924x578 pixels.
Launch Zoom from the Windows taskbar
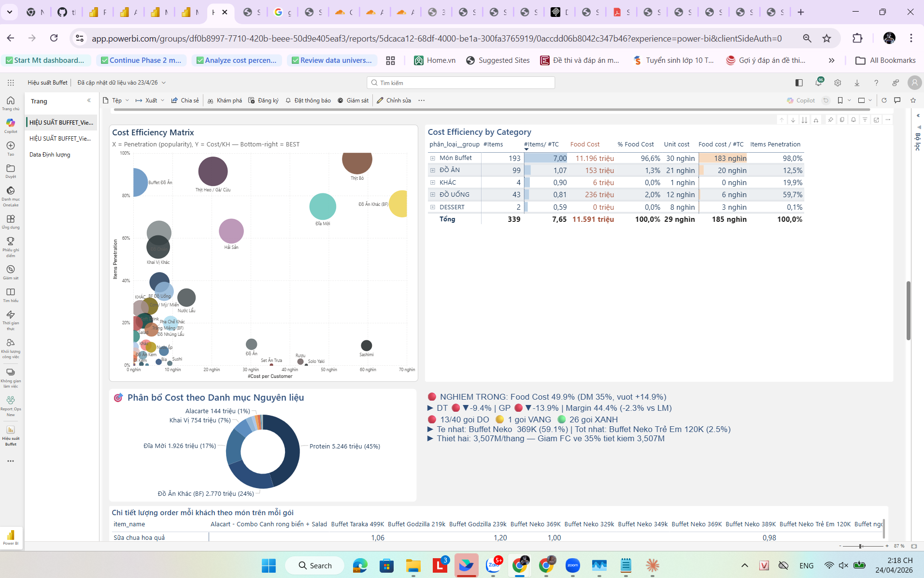573,565
